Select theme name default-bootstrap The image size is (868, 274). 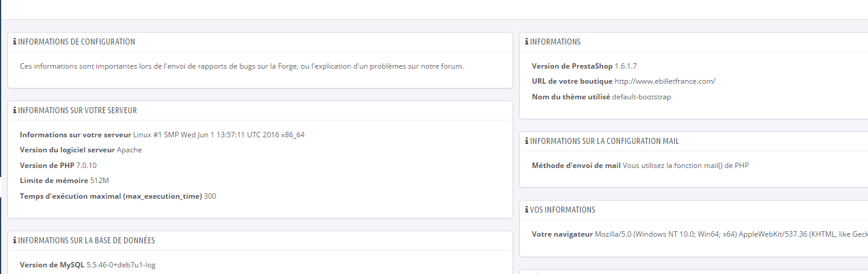point(642,97)
